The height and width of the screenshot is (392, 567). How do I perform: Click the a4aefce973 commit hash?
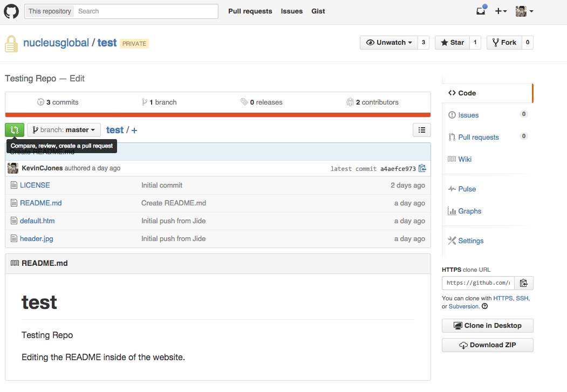coord(398,169)
